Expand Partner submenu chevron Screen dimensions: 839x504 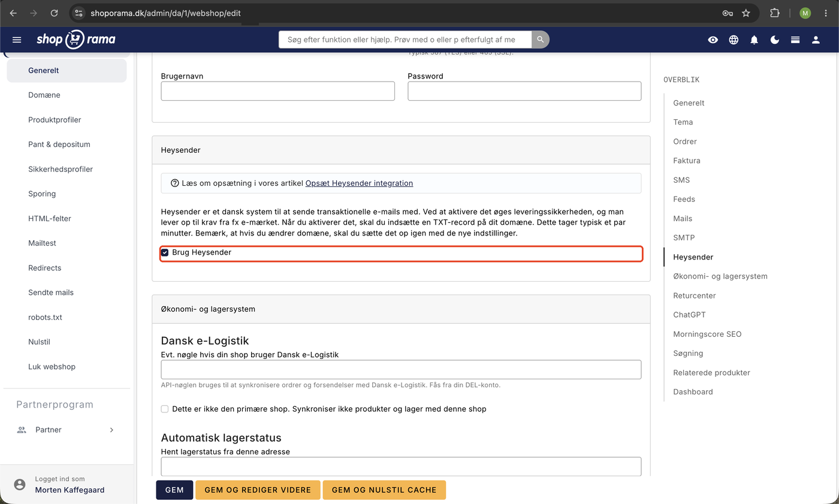coord(111,430)
